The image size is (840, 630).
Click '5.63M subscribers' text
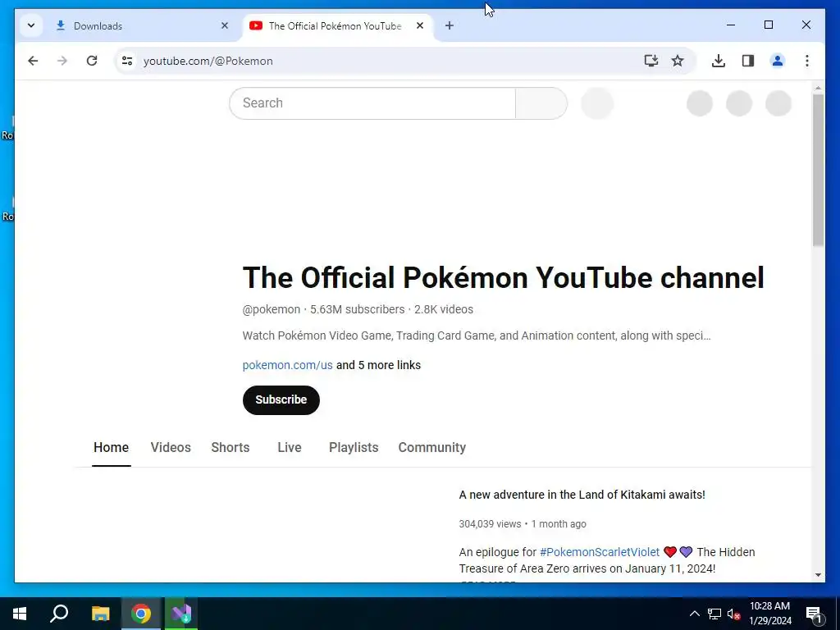[x=358, y=309]
